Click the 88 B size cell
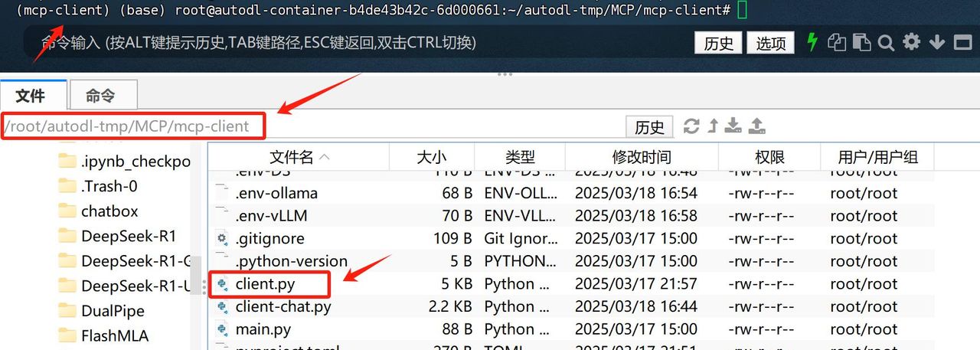This screenshot has height=350, width=980. coord(457,330)
